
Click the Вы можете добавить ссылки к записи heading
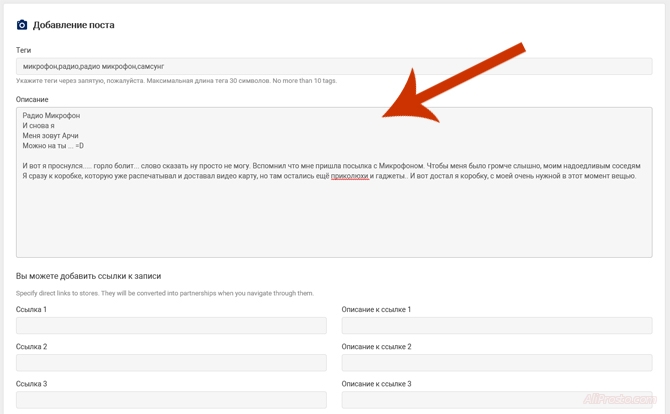click(88, 276)
